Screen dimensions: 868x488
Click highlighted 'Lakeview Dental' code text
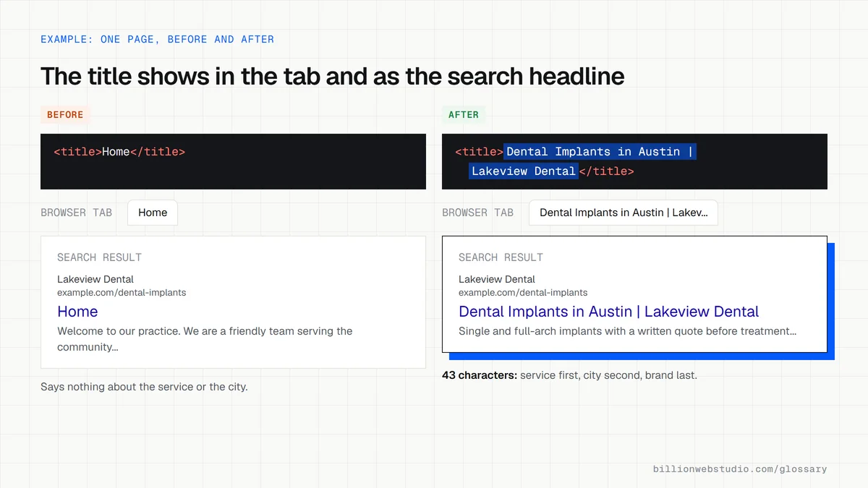(x=524, y=171)
